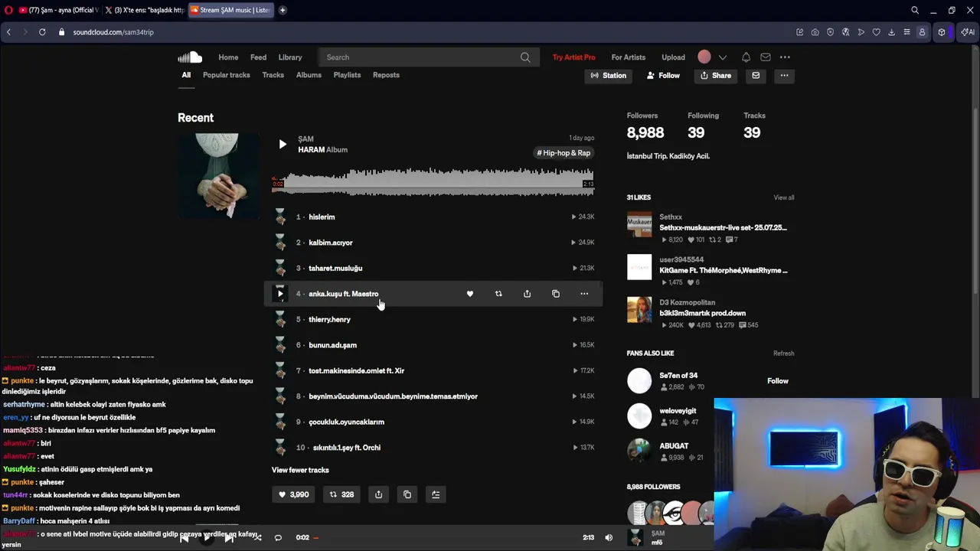Like the anka.kuşu ft. Maestro track
980x551 pixels.
point(470,294)
